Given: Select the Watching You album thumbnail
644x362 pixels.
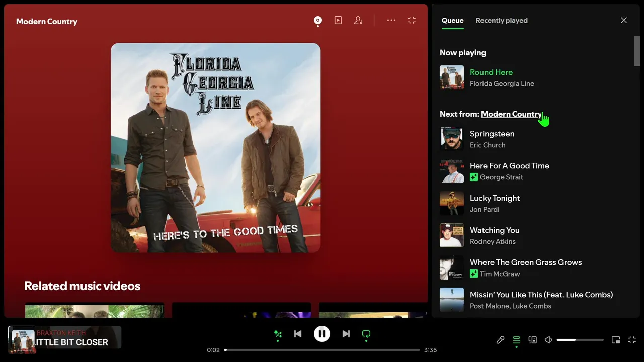Looking at the screenshot, I should click(452, 235).
